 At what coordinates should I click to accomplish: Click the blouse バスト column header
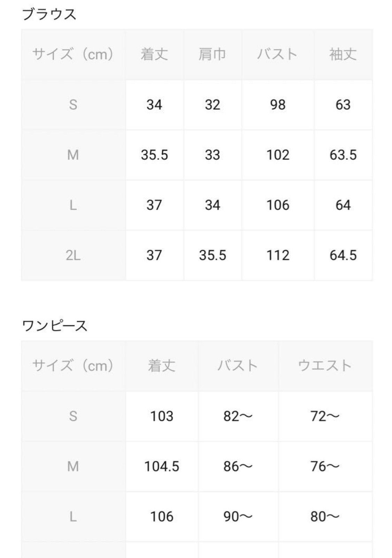[277, 54]
